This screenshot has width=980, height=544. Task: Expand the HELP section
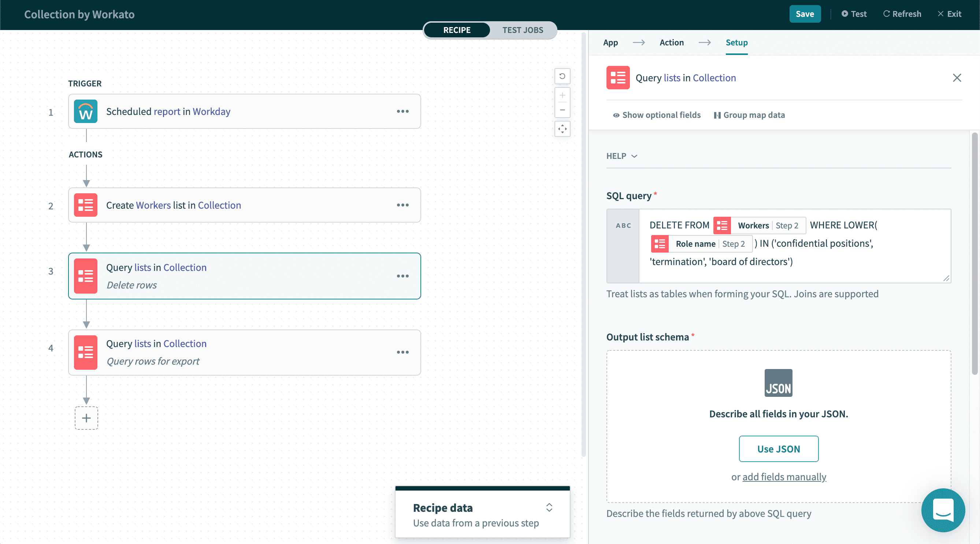tap(621, 156)
